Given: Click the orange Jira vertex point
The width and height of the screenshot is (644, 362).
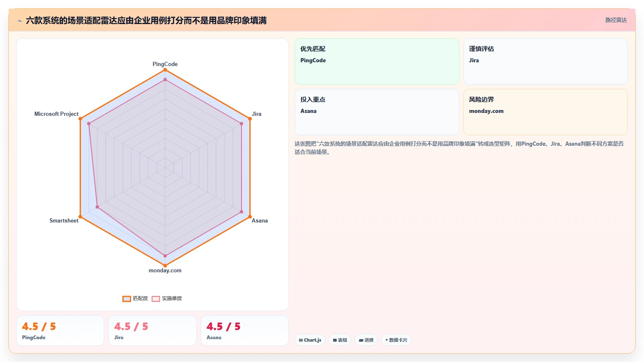Looking at the screenshot, I should (250, 119).
